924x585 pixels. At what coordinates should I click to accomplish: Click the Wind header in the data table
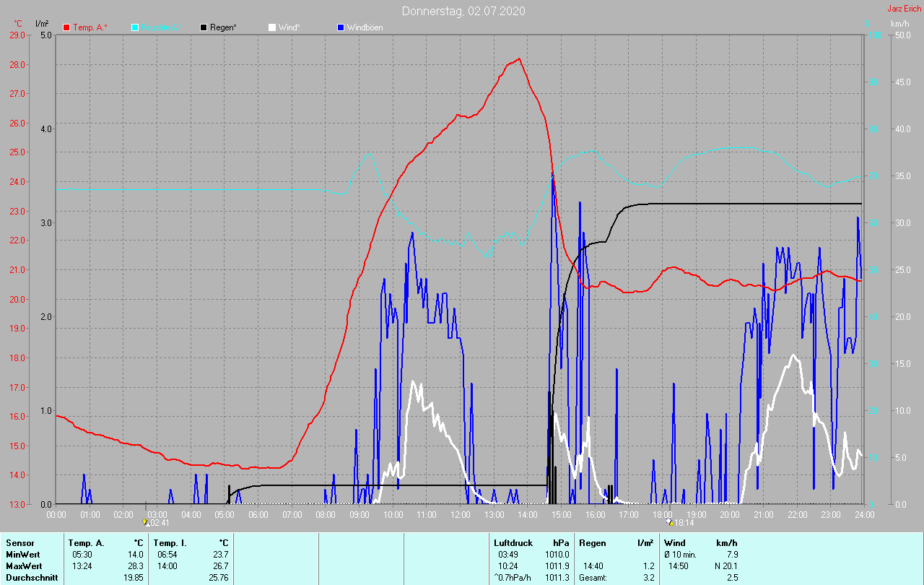675,543
